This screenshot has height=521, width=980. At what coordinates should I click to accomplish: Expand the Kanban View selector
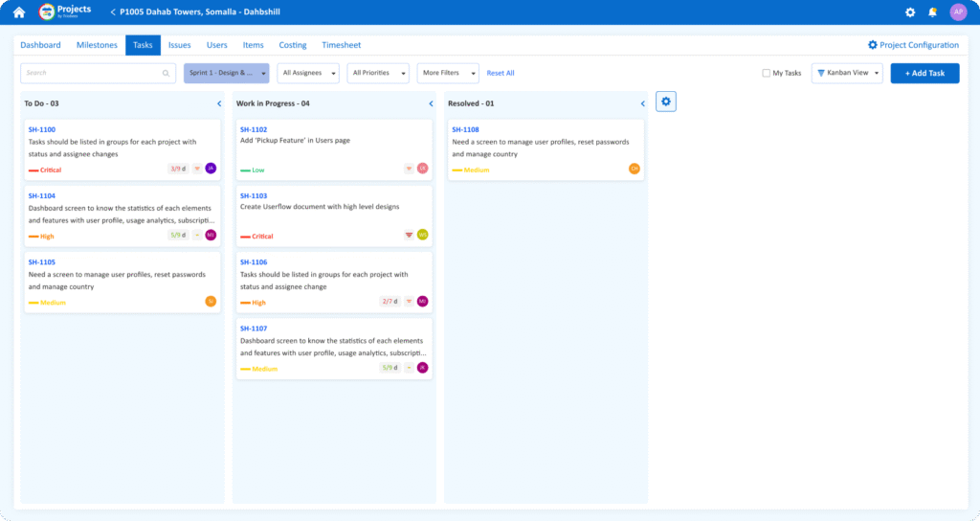[846, 73]
